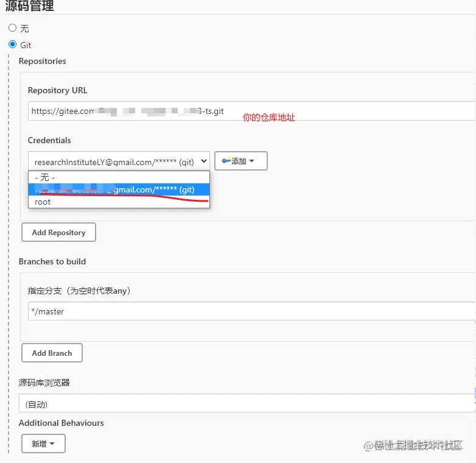Click the branch specifier field with */master
The height and width of the screenshot is (463, 476).
[x=251, y=311]
